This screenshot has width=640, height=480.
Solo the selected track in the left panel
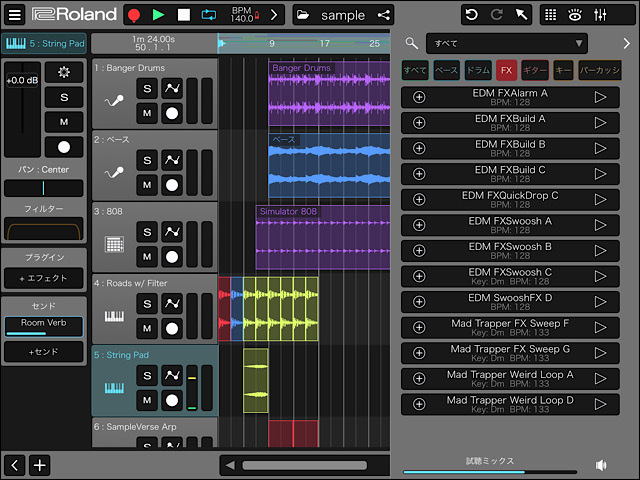click(64, 97)
